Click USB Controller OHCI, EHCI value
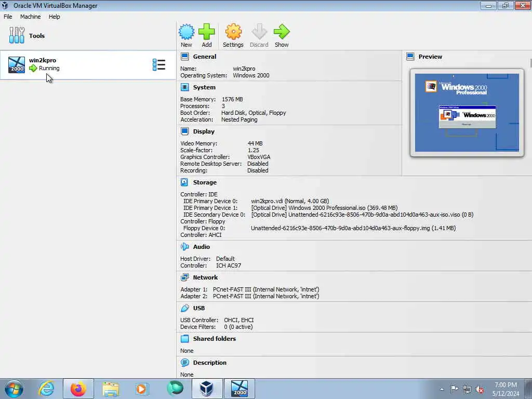 point(239,320)
